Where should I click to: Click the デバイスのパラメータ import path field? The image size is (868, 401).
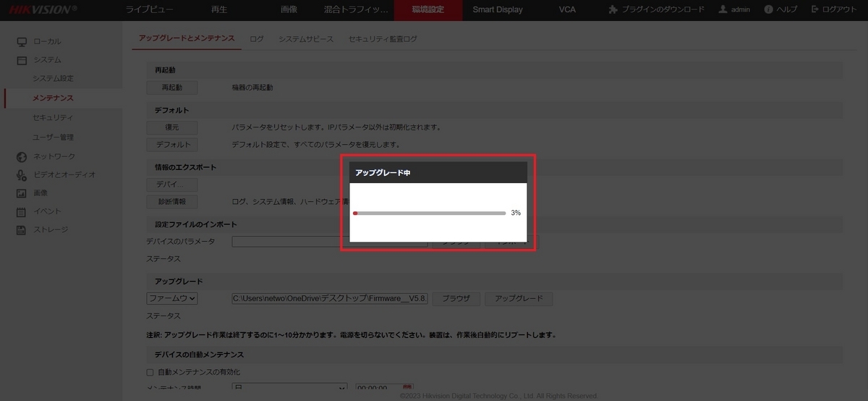tap(330, 242)
